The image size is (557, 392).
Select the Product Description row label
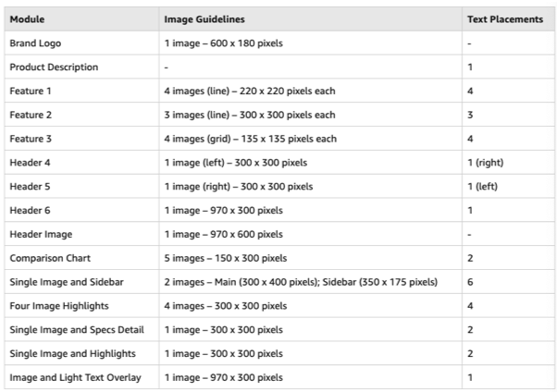[54, 67]
